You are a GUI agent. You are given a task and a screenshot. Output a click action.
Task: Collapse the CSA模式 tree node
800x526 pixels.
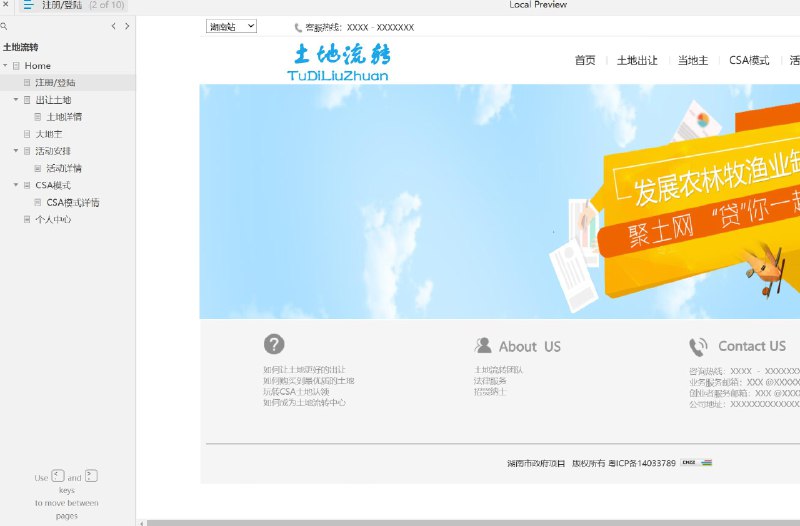[16, 185]
